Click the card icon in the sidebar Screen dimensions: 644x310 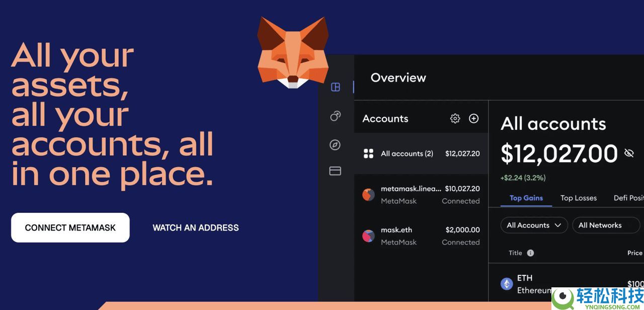[x=335, y=171]
